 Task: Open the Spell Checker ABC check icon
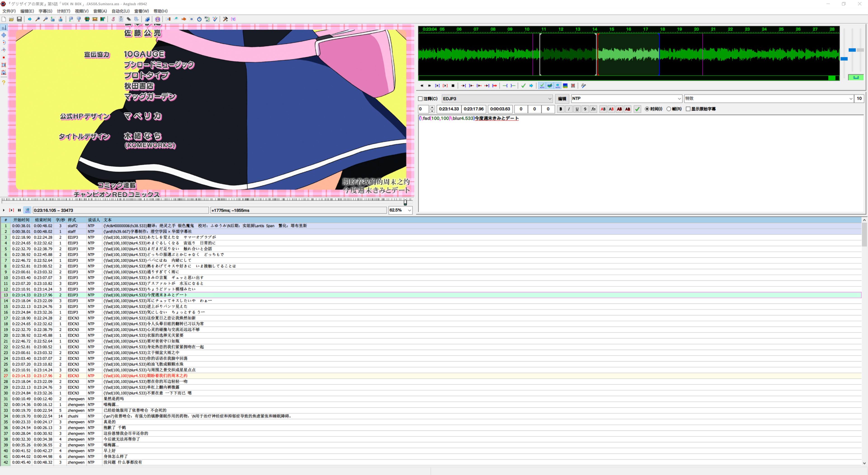pyautogui.click(x=215, y=19)
